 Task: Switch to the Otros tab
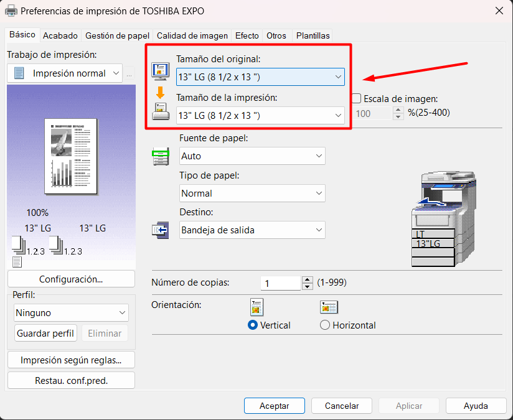(276, 35)
